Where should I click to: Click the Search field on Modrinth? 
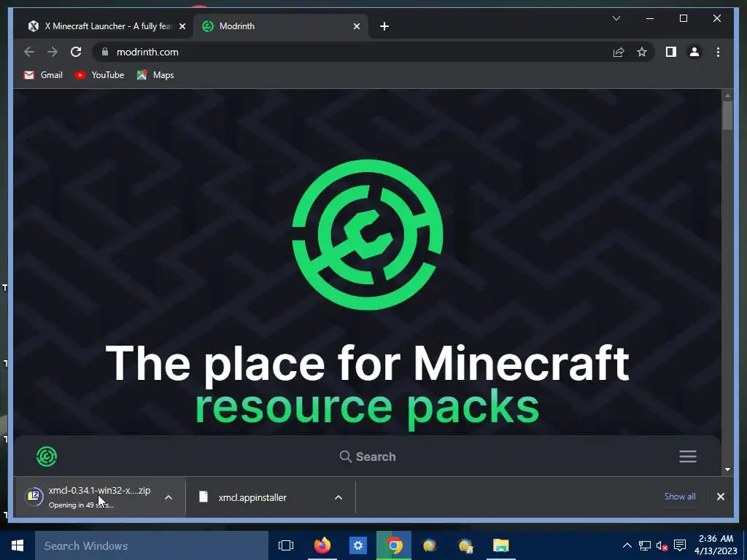368,456
